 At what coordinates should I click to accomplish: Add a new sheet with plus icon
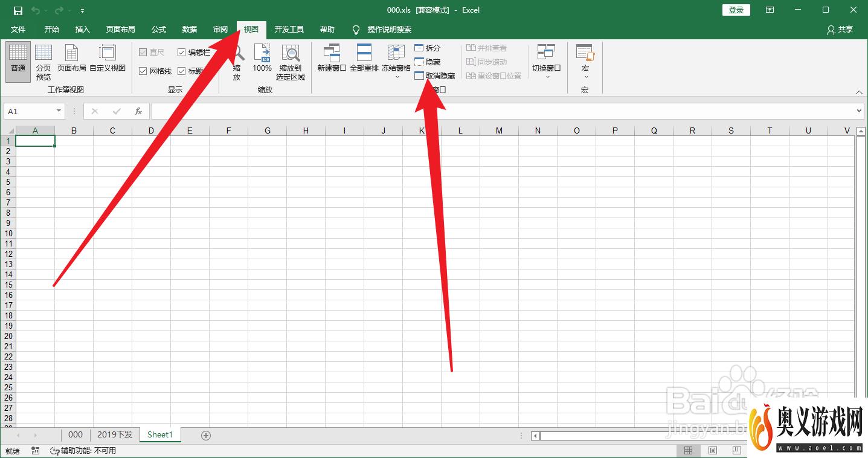[x=205, y=435]
